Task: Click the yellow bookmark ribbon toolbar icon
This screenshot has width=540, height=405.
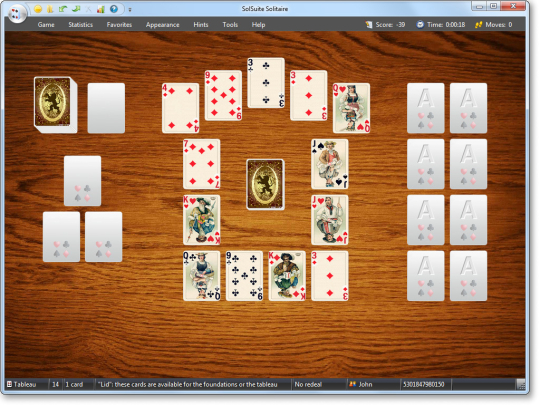Action: (50, 9)
